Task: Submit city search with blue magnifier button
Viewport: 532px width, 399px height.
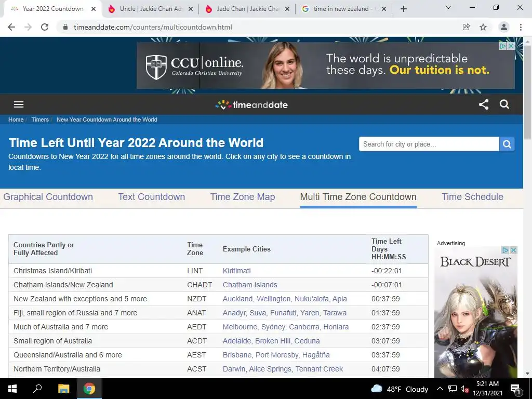Action: click(507, 144)
